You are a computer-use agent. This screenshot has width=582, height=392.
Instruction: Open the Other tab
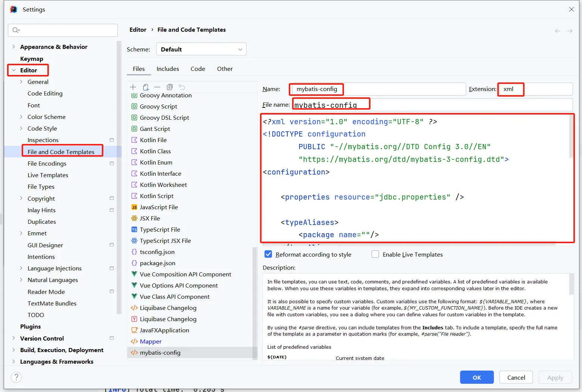point(225,69)
